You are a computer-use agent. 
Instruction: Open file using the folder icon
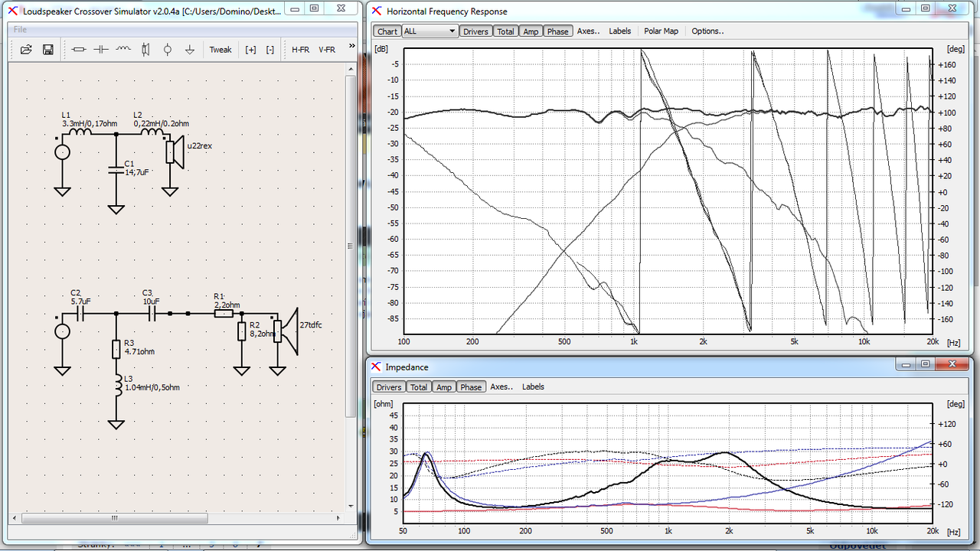[26, 49]
